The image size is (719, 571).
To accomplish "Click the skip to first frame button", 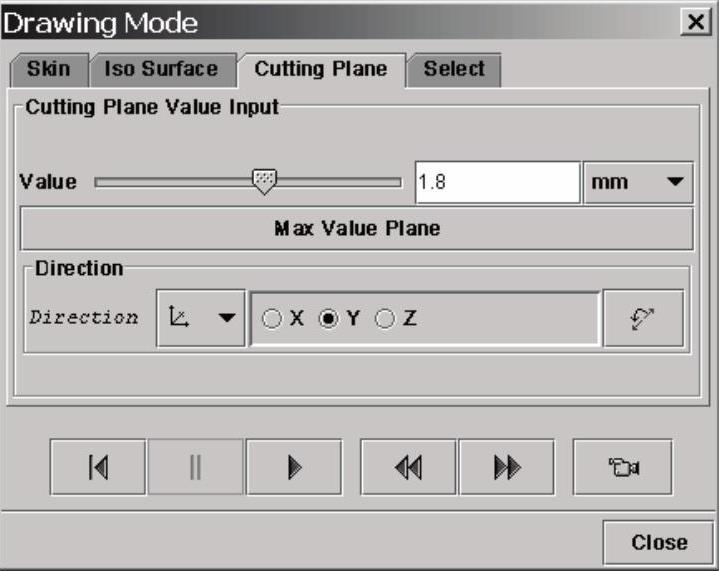I will pyautogui.click(x=98, y=467).
